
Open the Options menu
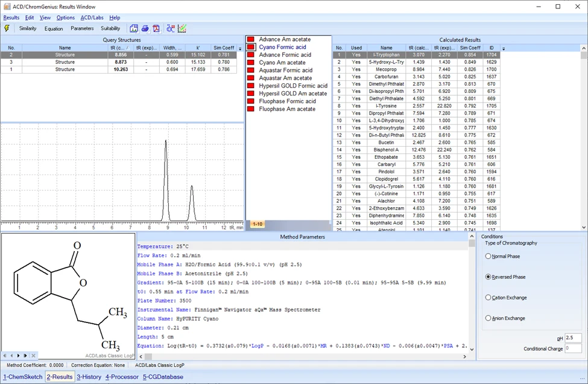click(x=66, y=18)
